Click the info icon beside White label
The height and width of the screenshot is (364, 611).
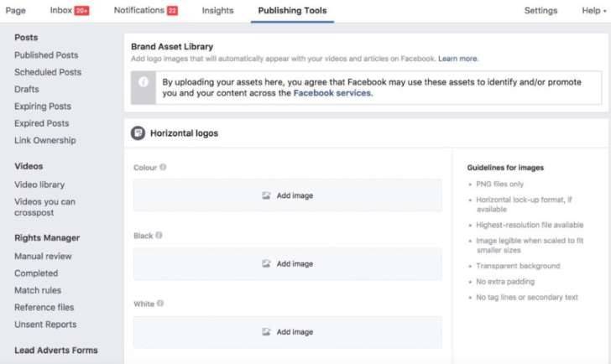point(160,304)
